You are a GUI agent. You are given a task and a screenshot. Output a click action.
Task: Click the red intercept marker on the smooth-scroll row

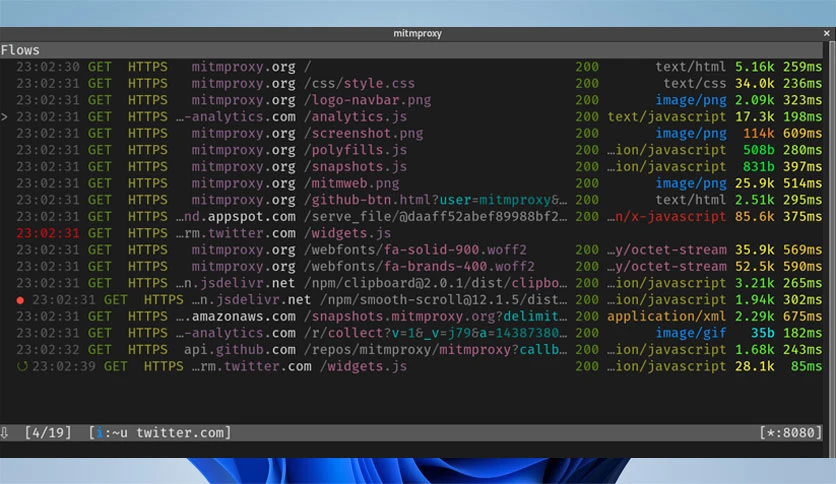20,300
